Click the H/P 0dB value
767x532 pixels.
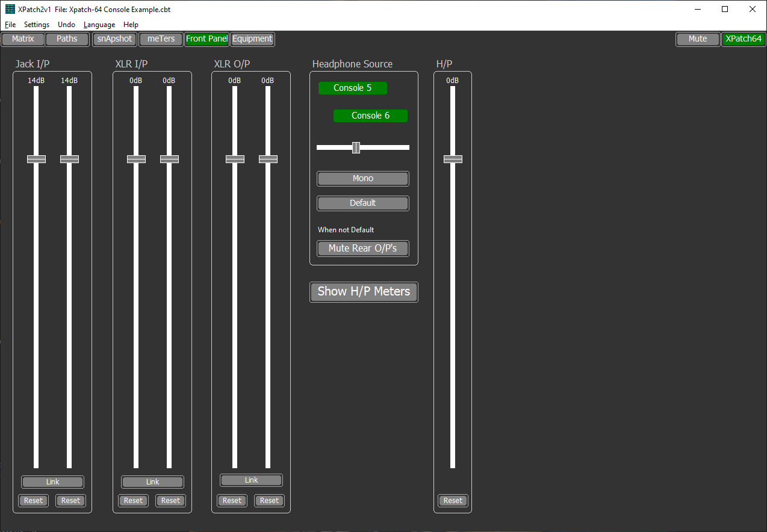(x=453, y=81)
